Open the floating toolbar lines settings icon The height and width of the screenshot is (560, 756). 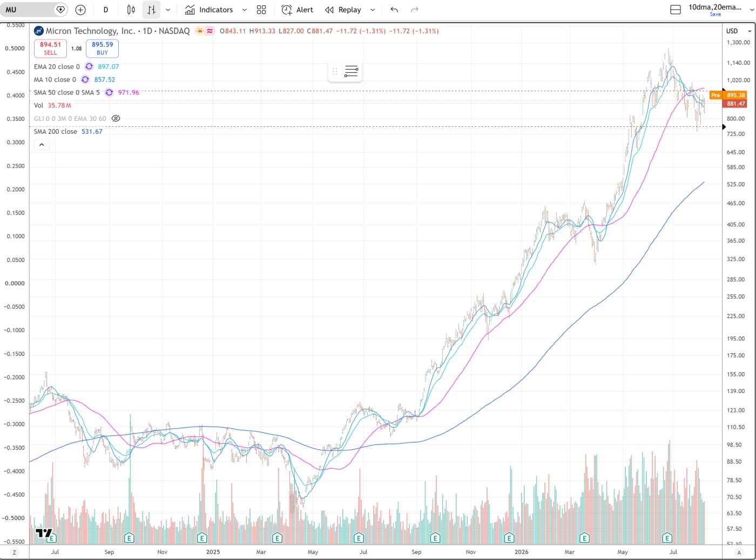[x=352, y=71]
